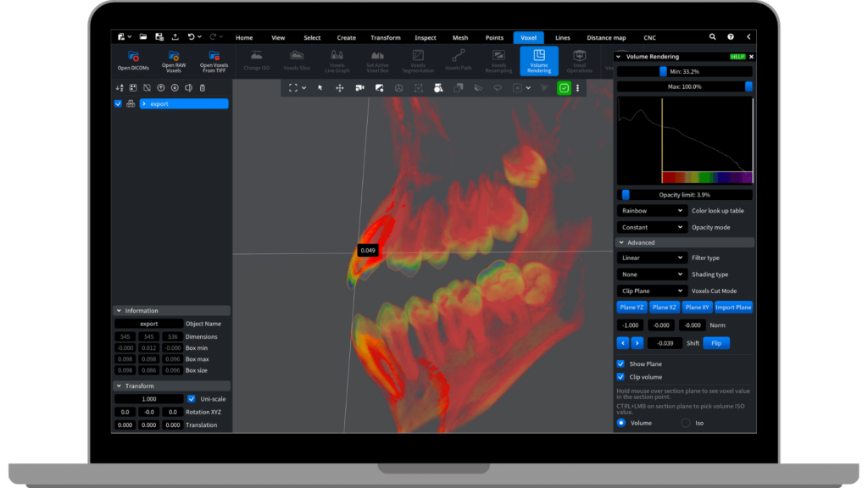
Task: Click the Opacity limit slider handle
Action: pos(626,195)
